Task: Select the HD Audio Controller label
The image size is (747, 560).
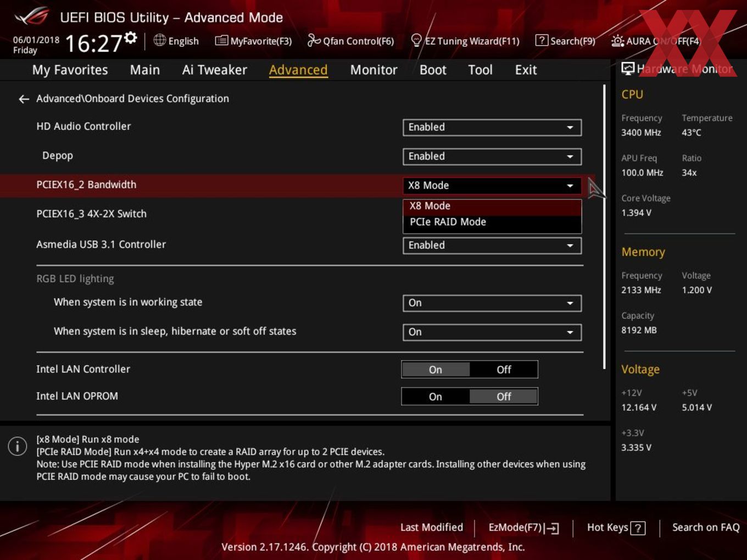Action: point(83,126)
